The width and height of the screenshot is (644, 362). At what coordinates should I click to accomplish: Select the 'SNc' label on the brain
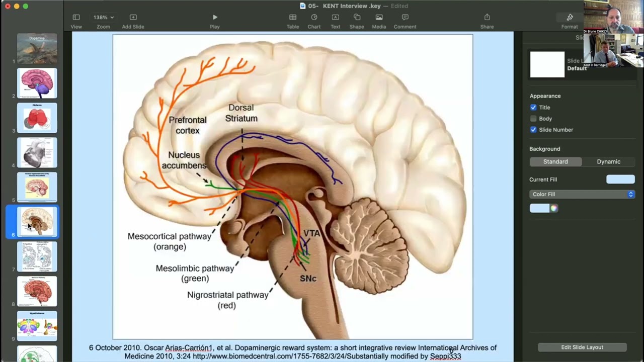(x=308, y=278)
